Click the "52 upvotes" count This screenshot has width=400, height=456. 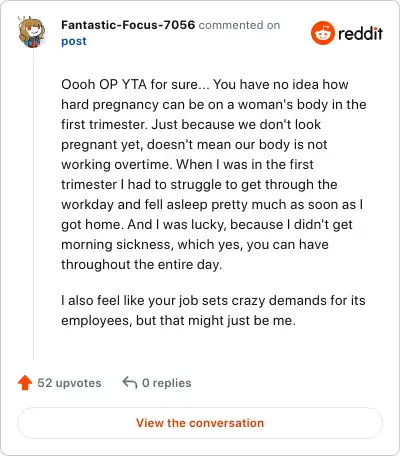[69, 383]
